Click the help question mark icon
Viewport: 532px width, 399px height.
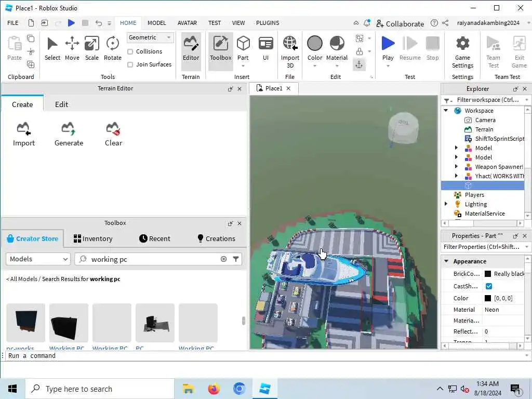[434, 23]
